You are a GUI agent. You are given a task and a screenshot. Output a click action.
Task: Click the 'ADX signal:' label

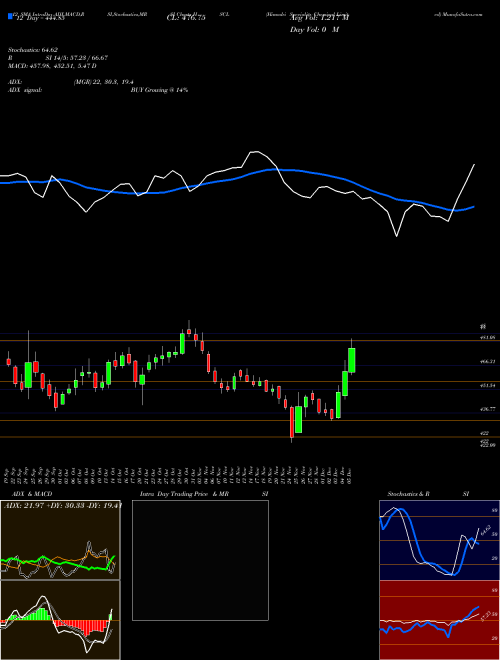click(x=25, y=90)
